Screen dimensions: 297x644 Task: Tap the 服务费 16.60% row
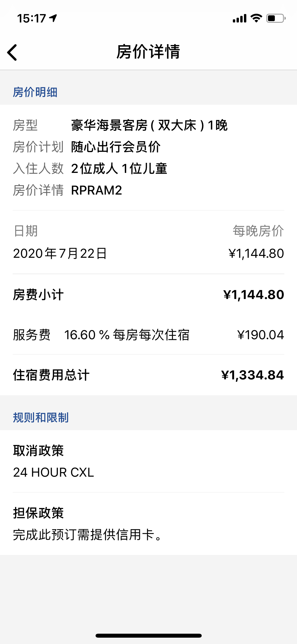click(x=148, y=335)
